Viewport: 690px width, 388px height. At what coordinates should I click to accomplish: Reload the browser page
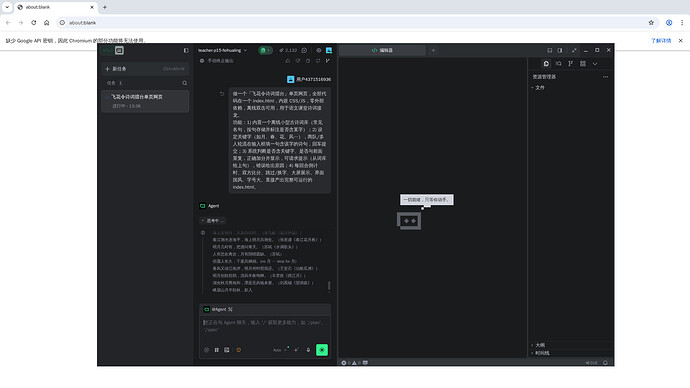[x=33, y=22]
